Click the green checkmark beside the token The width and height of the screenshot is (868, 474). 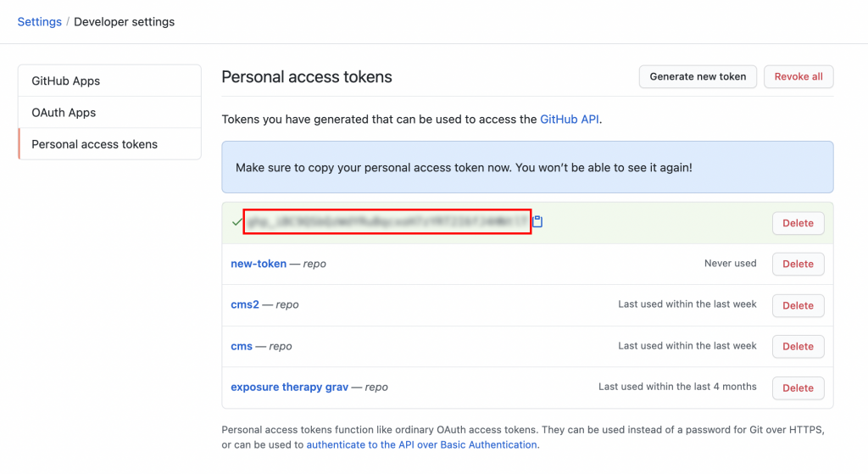pyautogui.click(x=237, y=222)
